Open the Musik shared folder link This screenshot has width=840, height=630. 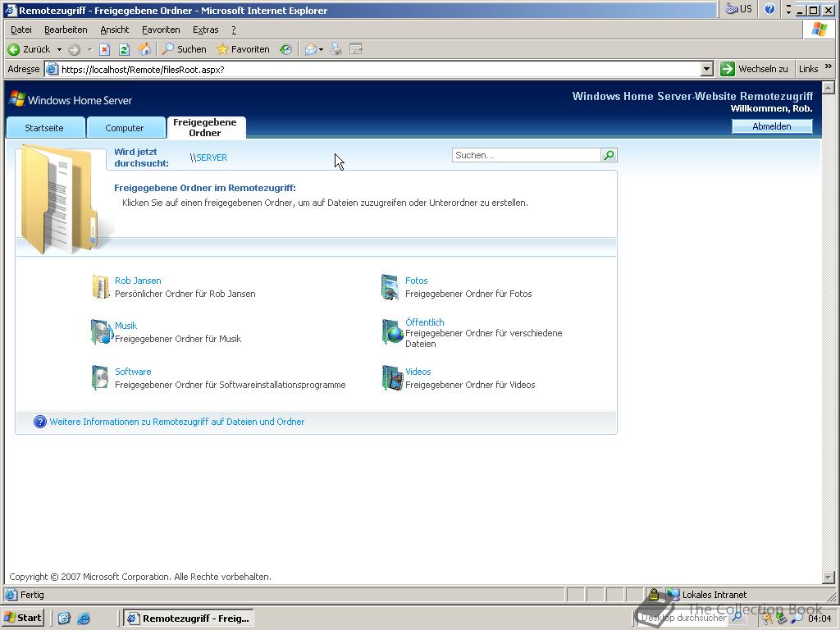[x=126, y=326]
